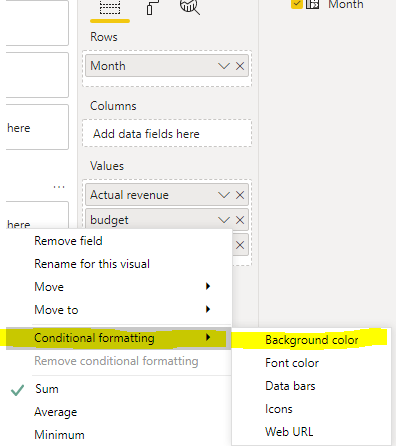396x446 pixels.
Task: Remove Actual revenue field with X
Action: (x=240, y=195)
